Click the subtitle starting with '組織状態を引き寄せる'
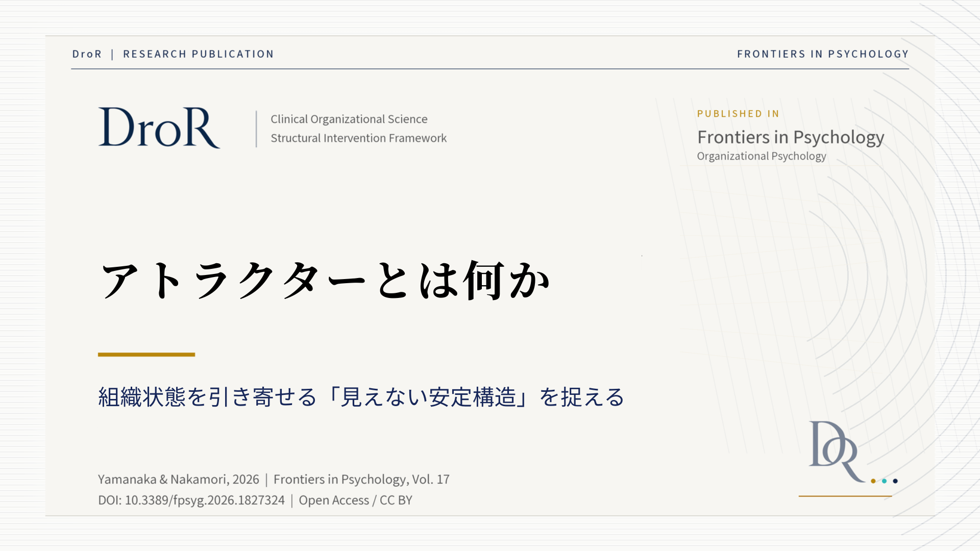 pyautogui.click(x=361, y=397)
